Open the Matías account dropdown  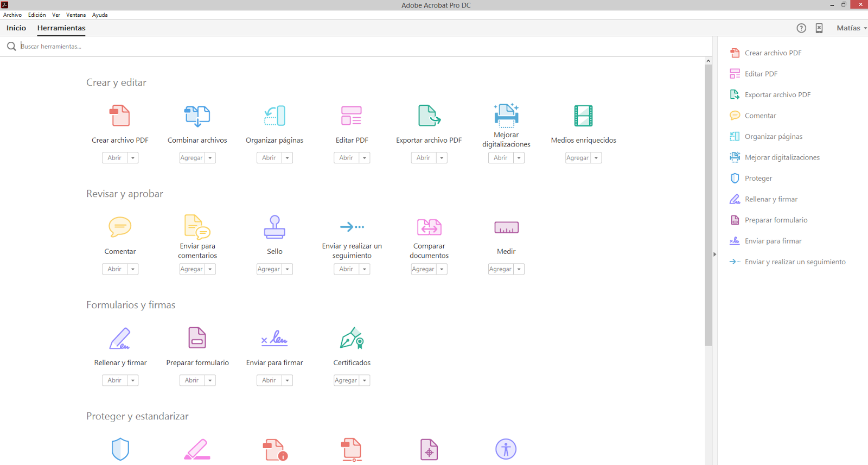pos(852,28)
